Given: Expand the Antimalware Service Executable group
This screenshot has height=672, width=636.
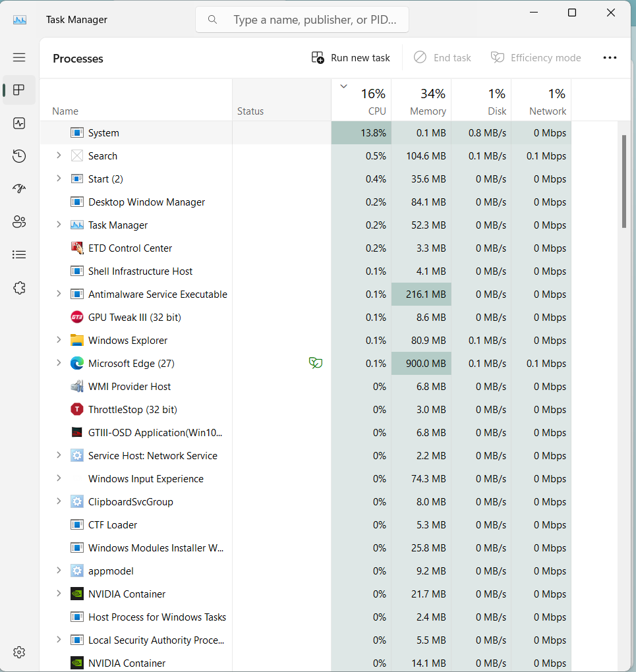Looking at the screenshot, I should click(x=59, y=294).
